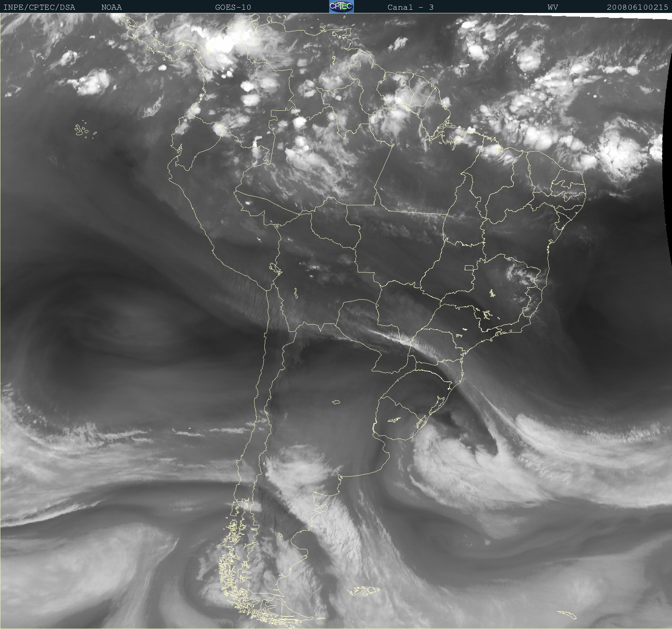Click the NOAA label in header

(112, 7)
